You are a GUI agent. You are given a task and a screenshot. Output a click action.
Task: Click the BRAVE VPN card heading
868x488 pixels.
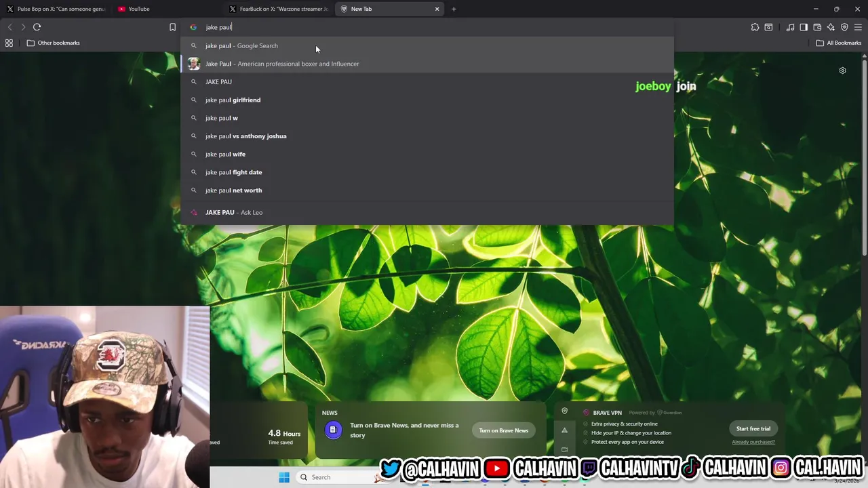click(607, 413)
